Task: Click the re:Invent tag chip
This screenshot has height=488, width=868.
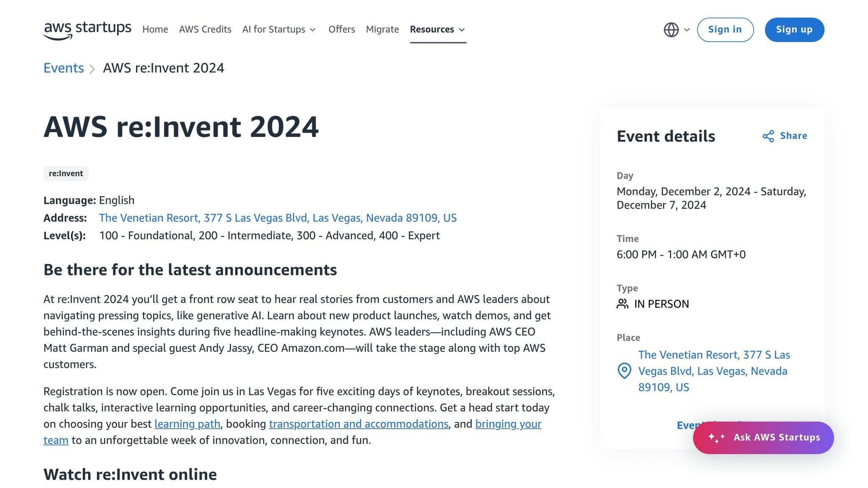Action: 66,173
